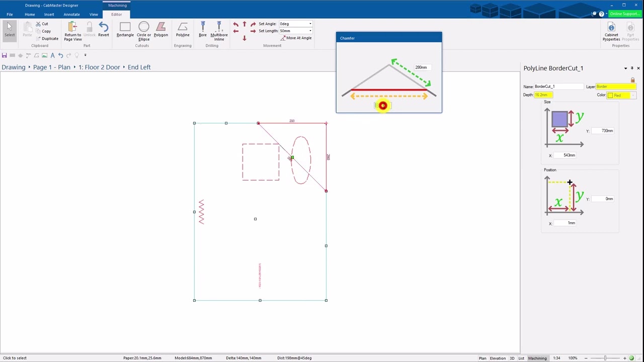Click Cut in the Clipboard group
Screen dimensions: 644x362
click(42, 24)
